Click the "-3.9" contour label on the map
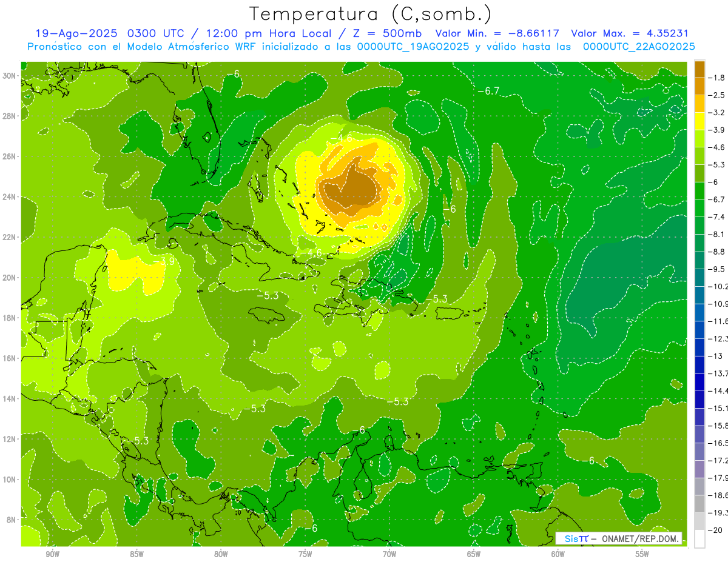The width and height of the screenshot is (728, 562). tap(164, 261)
